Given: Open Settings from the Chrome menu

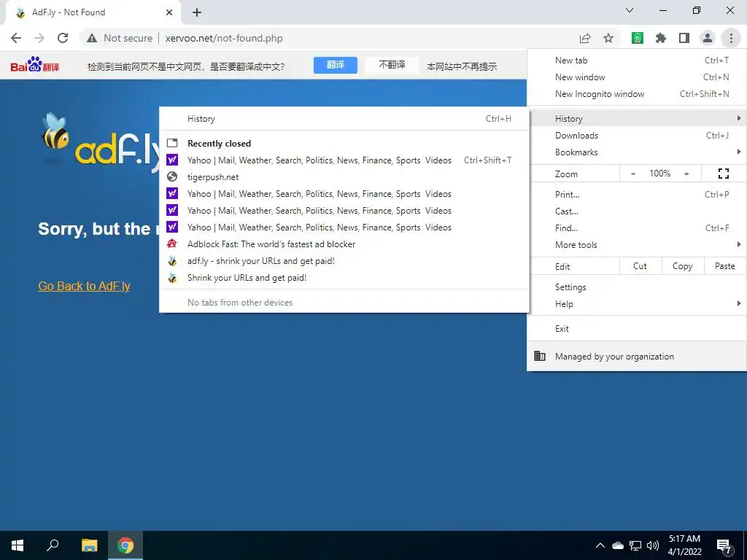Looking at the screenshot, I should [x=637, y=287].
